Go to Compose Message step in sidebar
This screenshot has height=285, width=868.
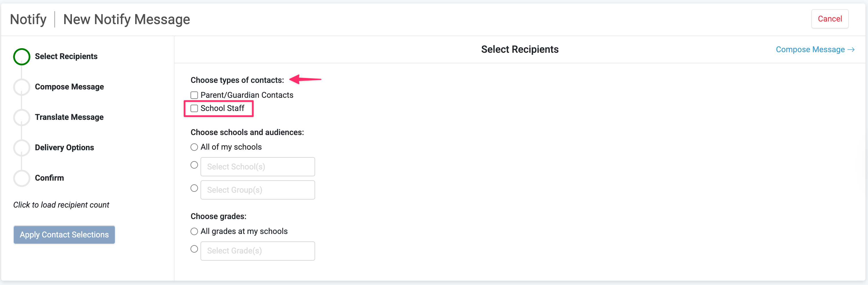[x=69, y=87]
